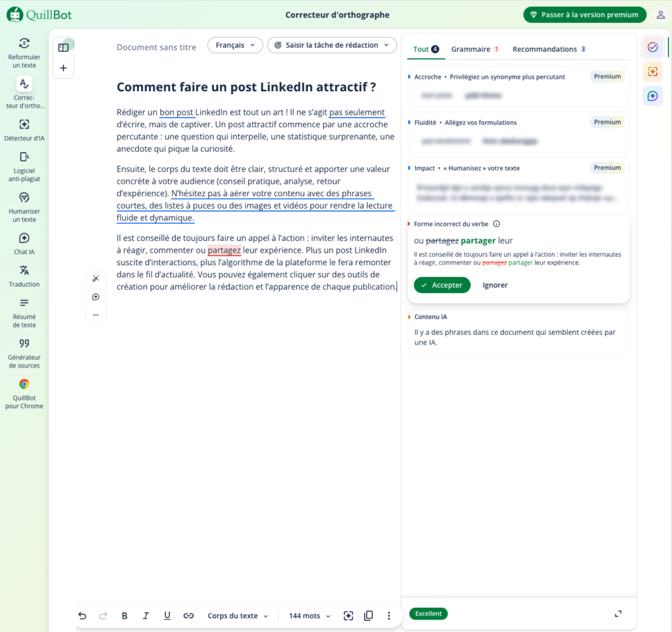Open Chat IA from sidebar
Viewport: 672px width, 632px height.
pyautogui.click(x=24, y=243)
